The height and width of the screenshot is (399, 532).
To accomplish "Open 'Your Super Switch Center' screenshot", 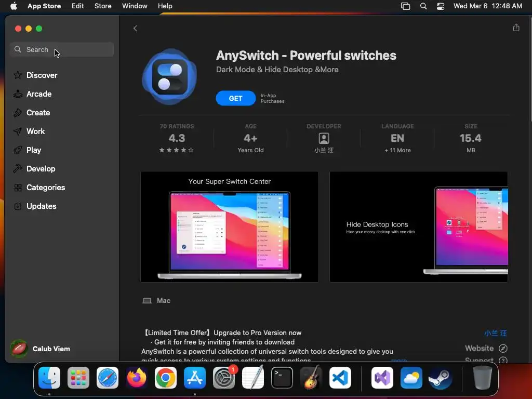I will (229, 227).
